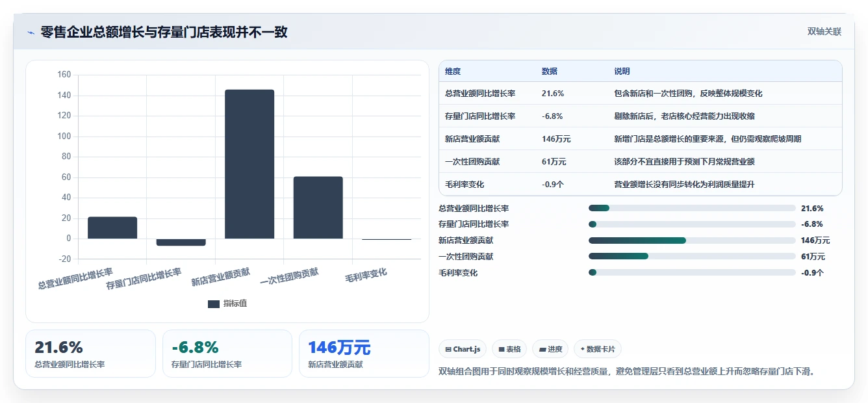Click the 毛利率变化 x-axis label
Image resolution: width=868 pixels, height=403 pixels.
(x=366, y=276)
